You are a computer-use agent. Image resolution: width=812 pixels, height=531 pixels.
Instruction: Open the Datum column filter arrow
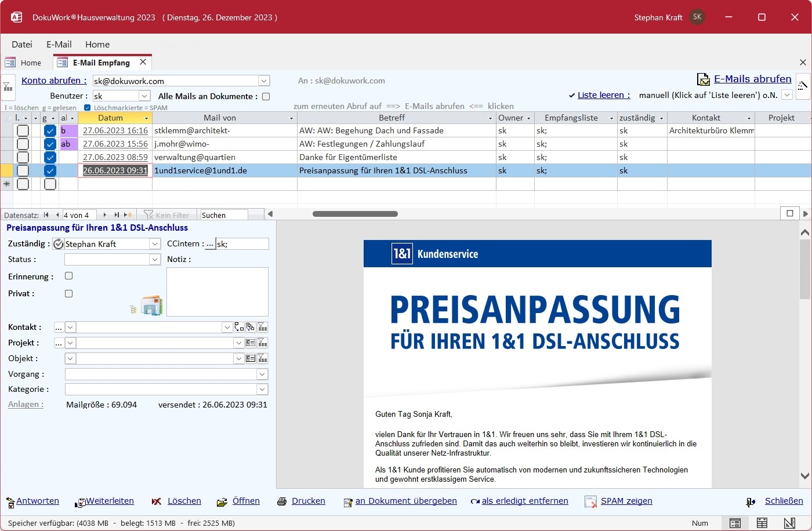tap(147, 118)
